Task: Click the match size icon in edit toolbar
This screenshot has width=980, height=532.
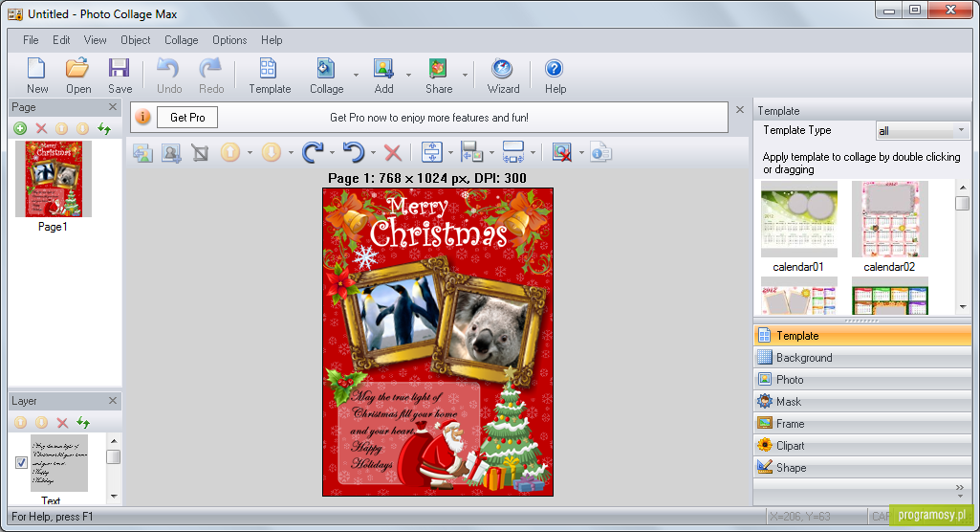Action: coord(472,152)
